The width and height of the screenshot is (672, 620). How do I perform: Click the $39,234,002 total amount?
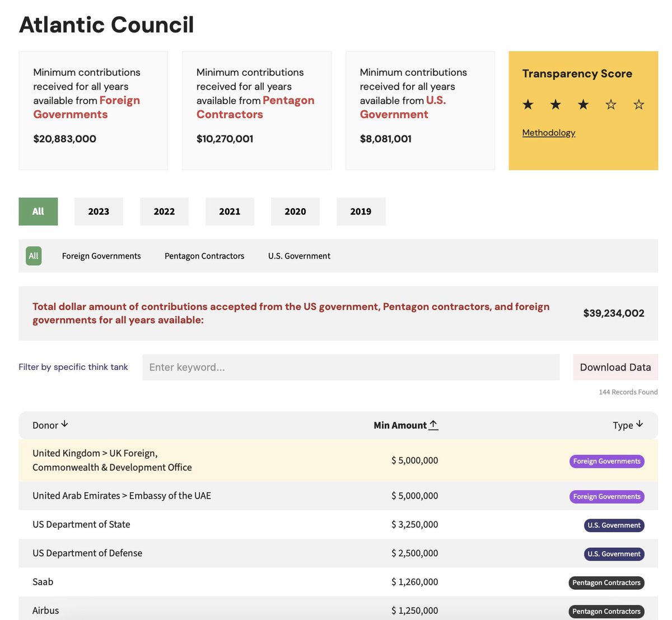click(614, 313)
